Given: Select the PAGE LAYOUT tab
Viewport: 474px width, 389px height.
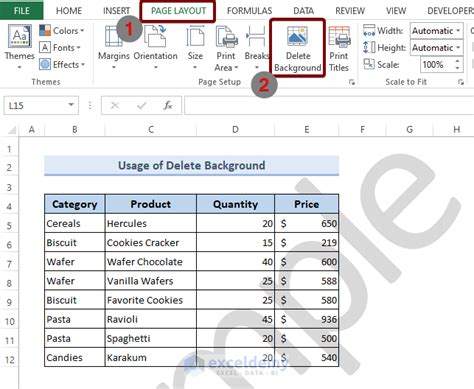Looking at the screenshot, I should 178,11.
